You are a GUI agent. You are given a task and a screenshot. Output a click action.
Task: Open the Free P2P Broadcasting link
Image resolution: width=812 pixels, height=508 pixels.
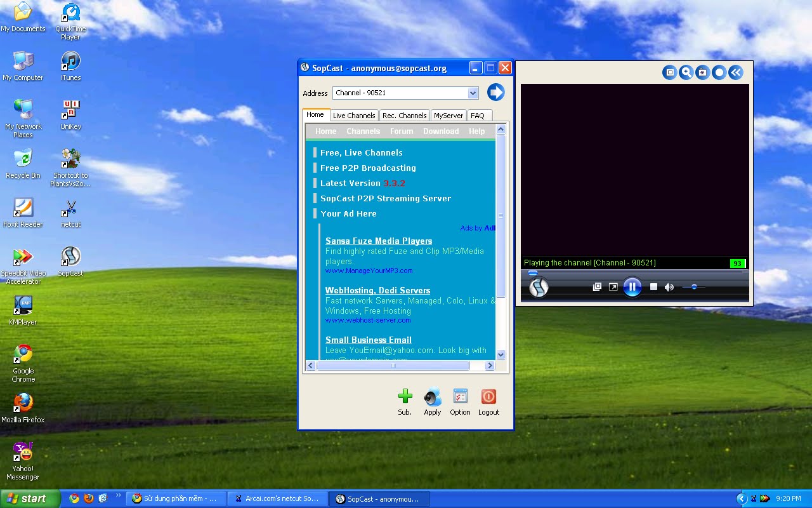click(368, 168)
